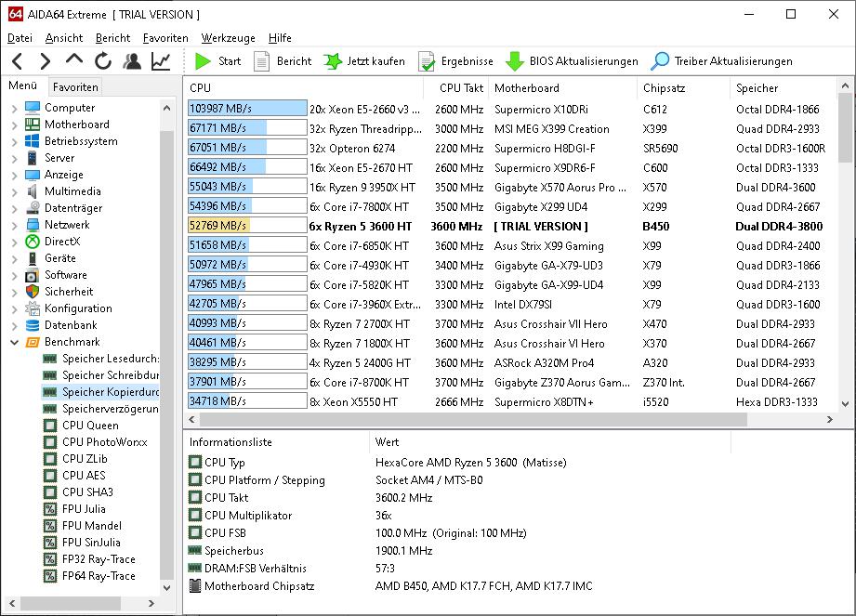The width and height of the screenshot is (856, 616).
Task: Click the results horizontal scrollbar
Action: pyautogui.click(x=473, y=420)
